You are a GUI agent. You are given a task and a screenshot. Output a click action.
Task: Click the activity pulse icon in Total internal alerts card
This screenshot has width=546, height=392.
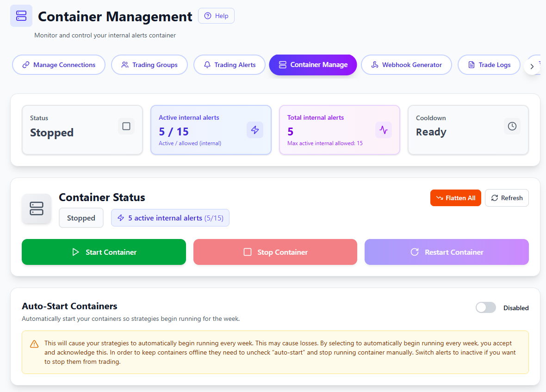pos(384,130)
